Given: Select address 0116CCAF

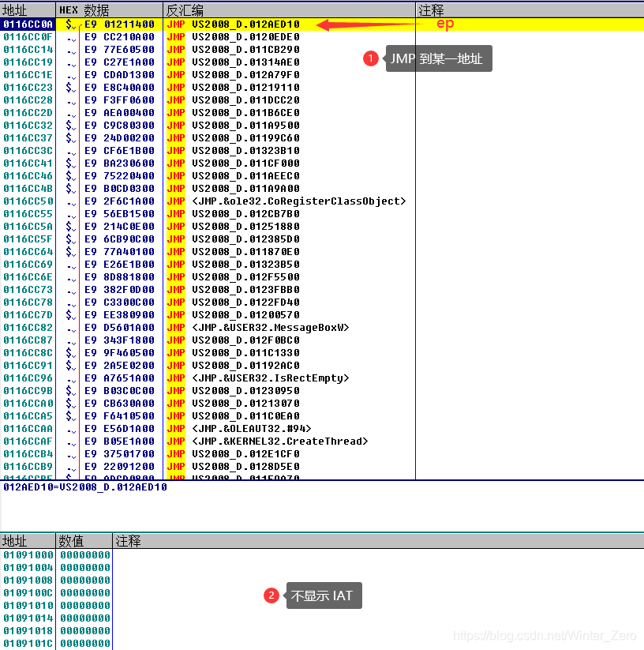Looking at the screenshot, I should pos(28,441).
